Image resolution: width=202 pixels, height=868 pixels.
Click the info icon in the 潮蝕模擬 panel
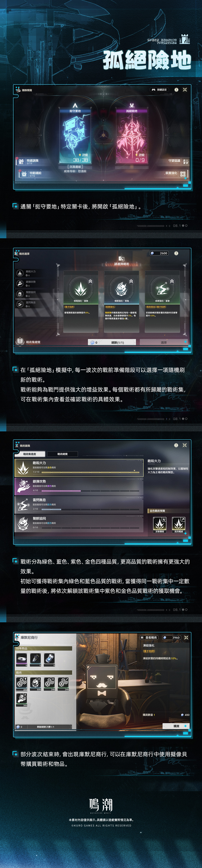(x=176, y=90)
